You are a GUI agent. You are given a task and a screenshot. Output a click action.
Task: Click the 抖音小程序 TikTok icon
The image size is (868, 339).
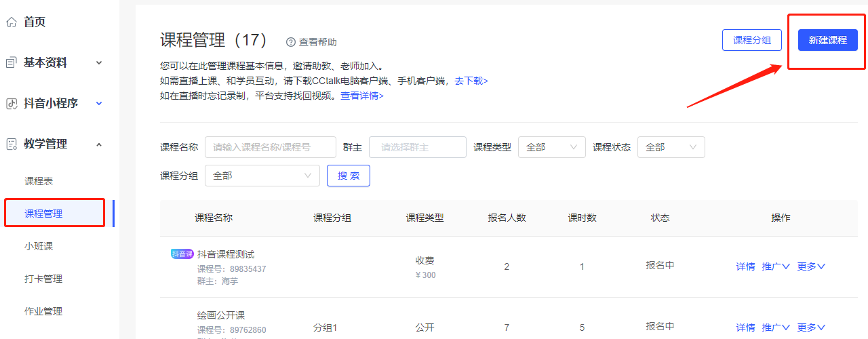(x=12, y=104)
